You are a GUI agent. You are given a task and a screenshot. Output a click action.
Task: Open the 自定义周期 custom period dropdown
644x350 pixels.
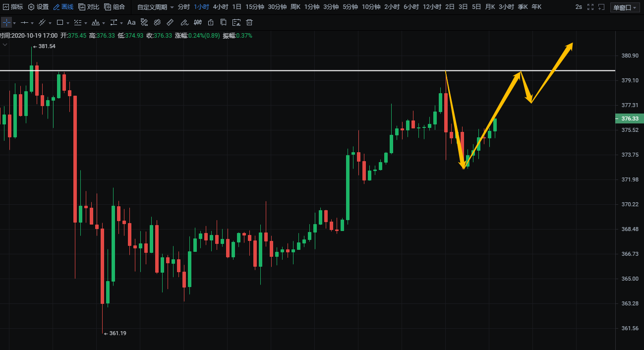click(155, 7)
